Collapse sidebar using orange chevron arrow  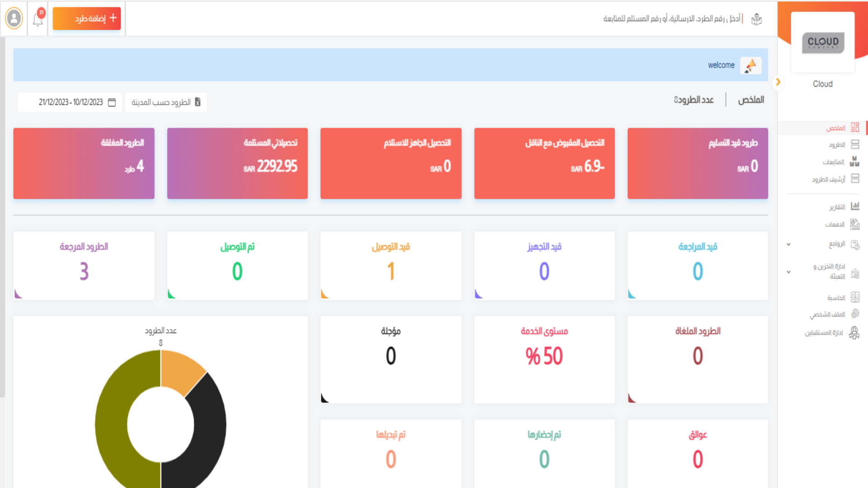[778, 82]
